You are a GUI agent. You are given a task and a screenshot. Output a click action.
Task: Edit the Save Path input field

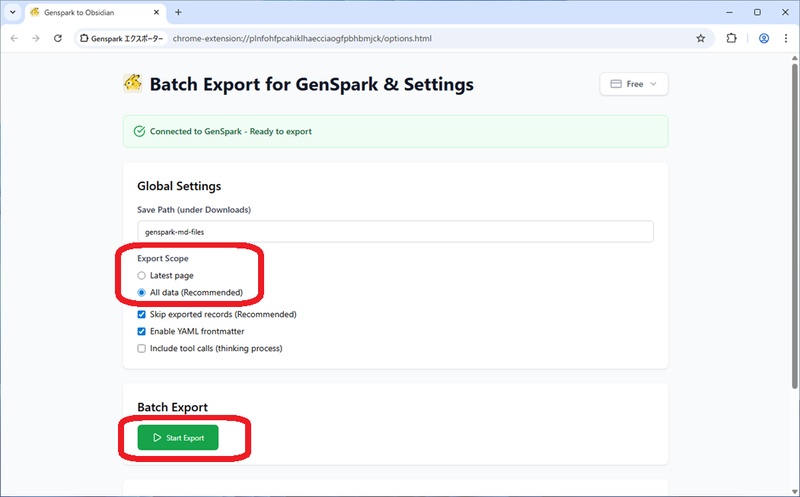[395, 232]
